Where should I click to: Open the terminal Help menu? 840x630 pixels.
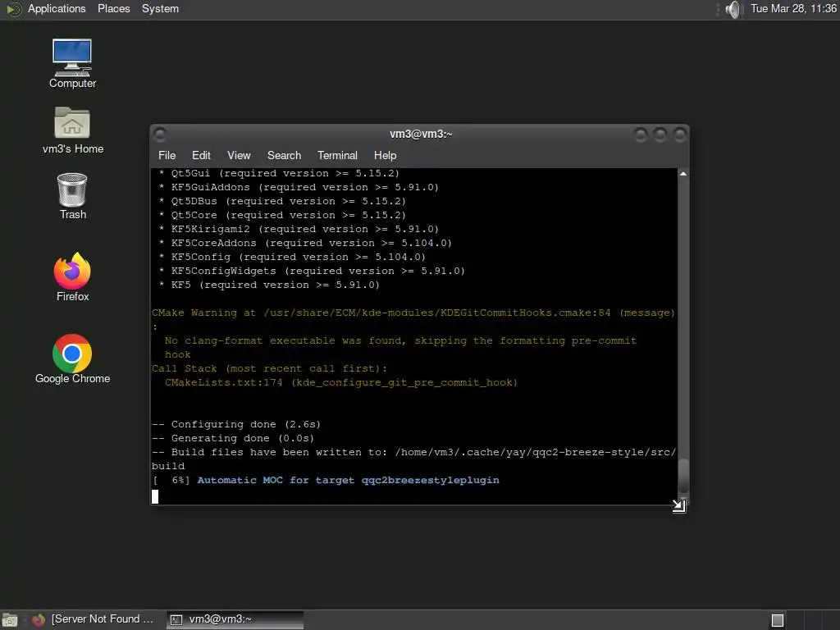coord(385,155)
